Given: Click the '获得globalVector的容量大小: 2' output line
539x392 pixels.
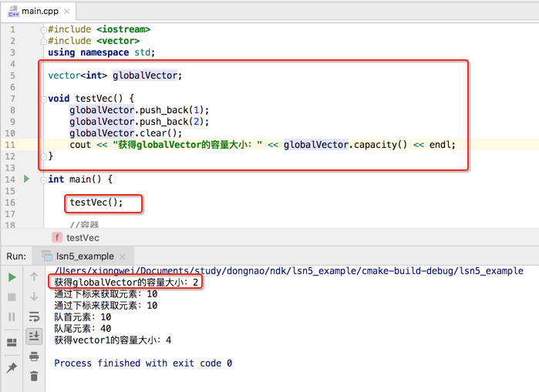Looking at the screenshot, I should point(126,282).
